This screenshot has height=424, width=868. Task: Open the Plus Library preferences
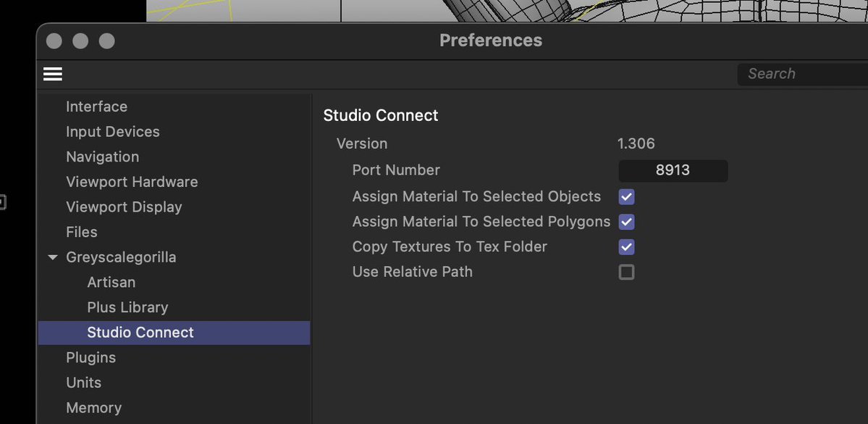point(127,307)
